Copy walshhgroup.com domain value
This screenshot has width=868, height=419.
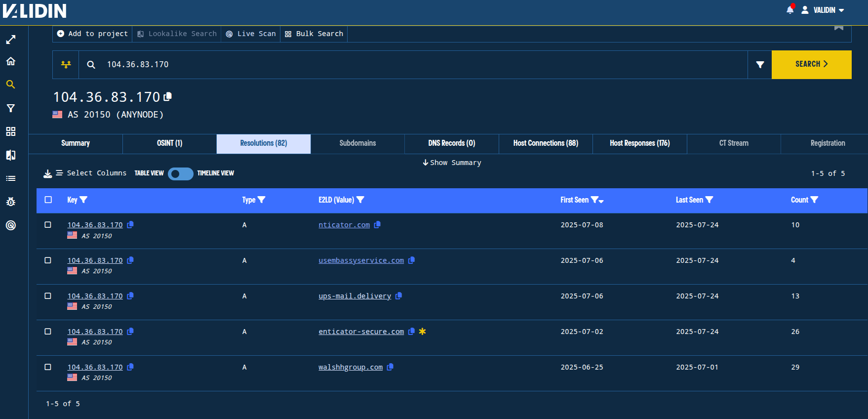390,367
